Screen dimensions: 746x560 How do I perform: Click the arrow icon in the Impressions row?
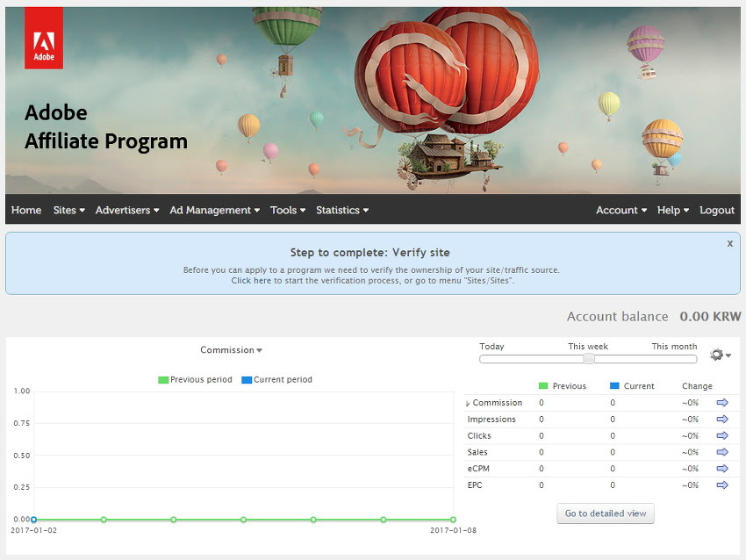coord(722,420)
